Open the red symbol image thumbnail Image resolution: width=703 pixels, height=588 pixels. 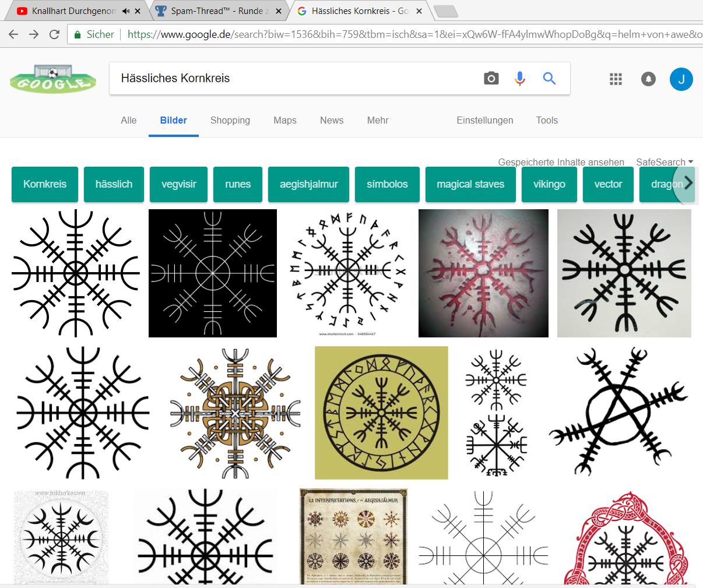[483, 273]
